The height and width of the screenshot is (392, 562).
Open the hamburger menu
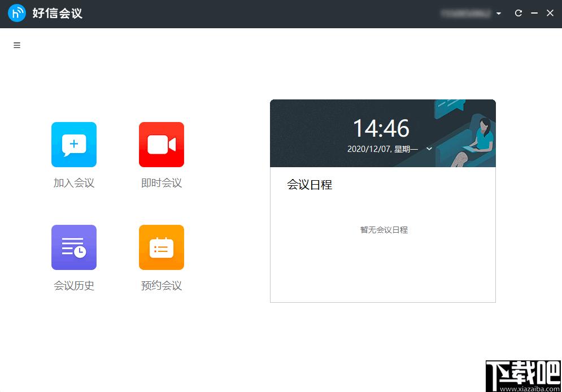pyautogui.click(x=17, y=45)
